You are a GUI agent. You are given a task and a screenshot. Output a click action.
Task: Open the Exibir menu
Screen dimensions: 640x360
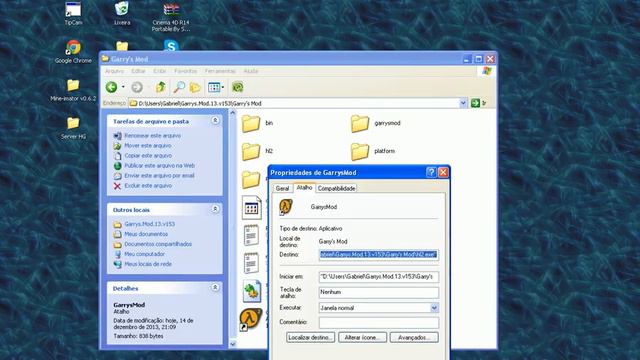click(x=160, y=71)
